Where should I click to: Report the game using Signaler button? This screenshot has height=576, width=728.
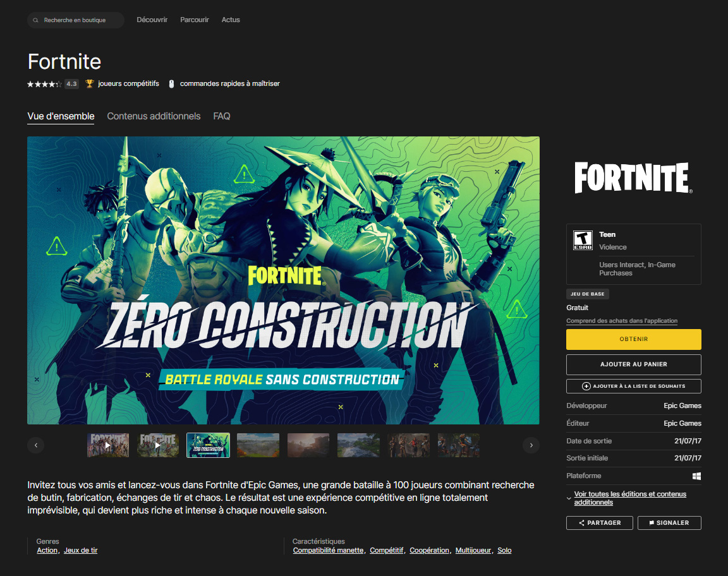(x=669, y=523)
